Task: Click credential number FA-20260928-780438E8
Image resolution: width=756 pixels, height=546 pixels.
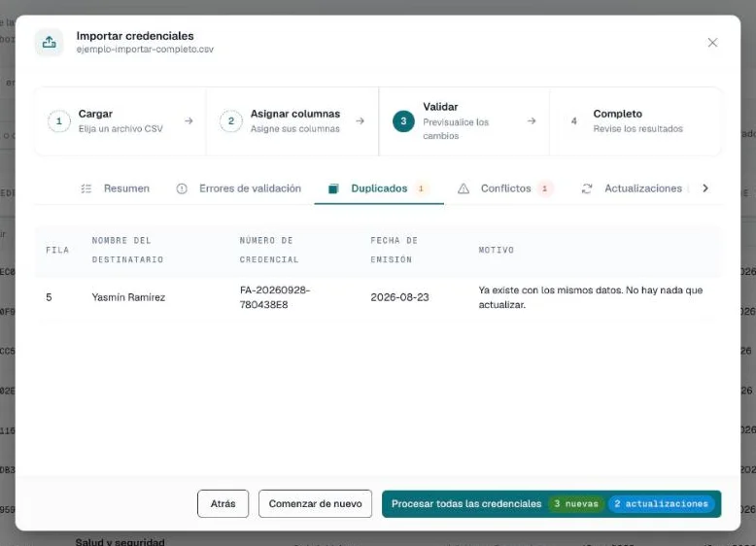Action: [275, 297]
